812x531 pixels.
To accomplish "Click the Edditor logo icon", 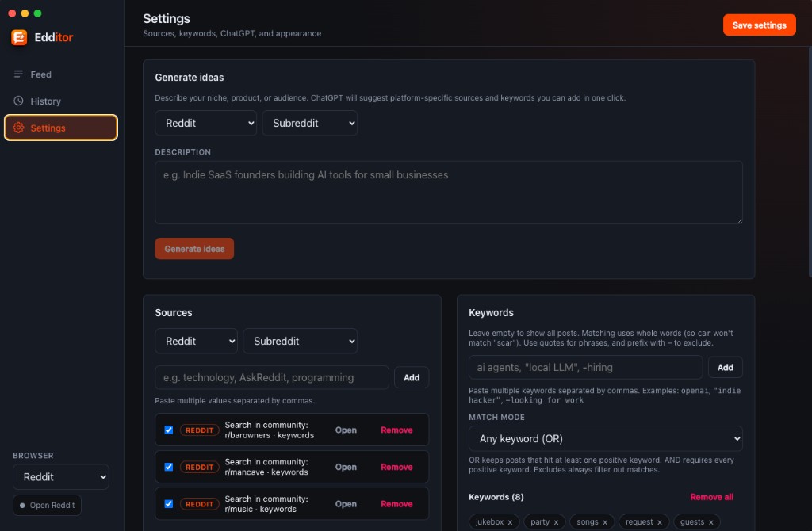I will (19, 37).
